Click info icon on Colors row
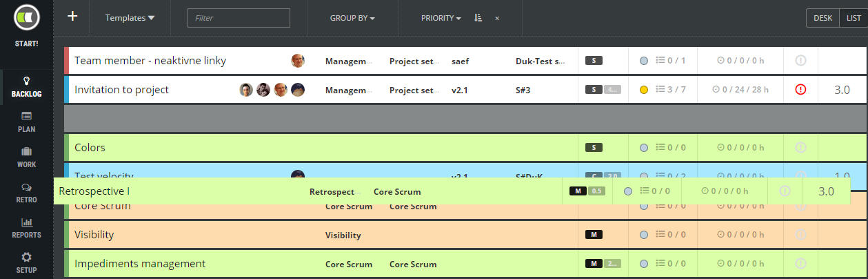Image resolution: width=868 pixels, height=279 pixels. pos(800,148)
